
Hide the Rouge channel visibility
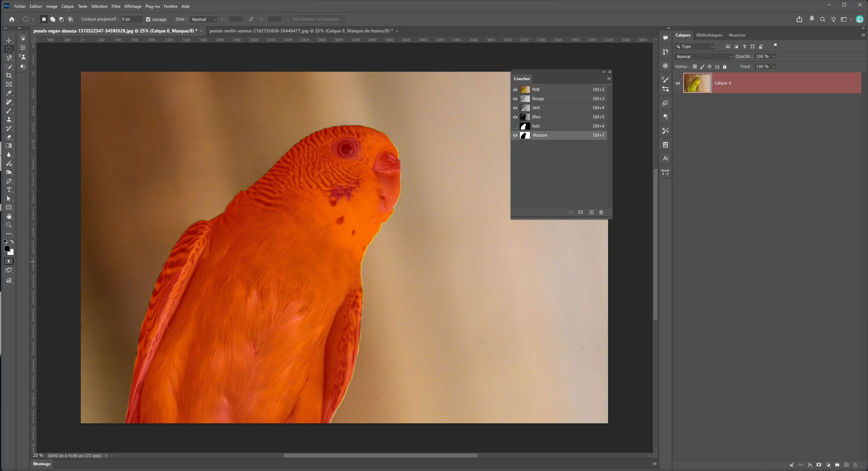[515, 99]
